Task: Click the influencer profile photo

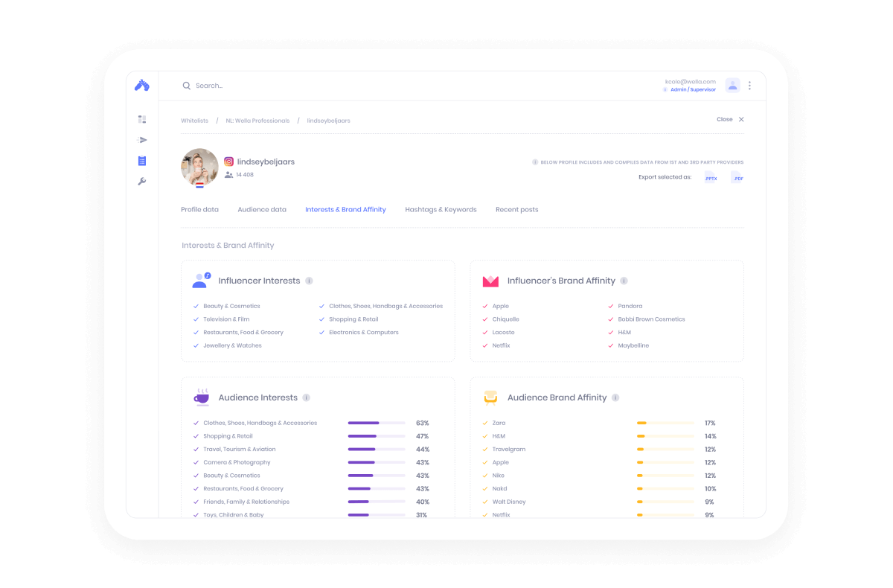Action: click(x=199, y=167)
